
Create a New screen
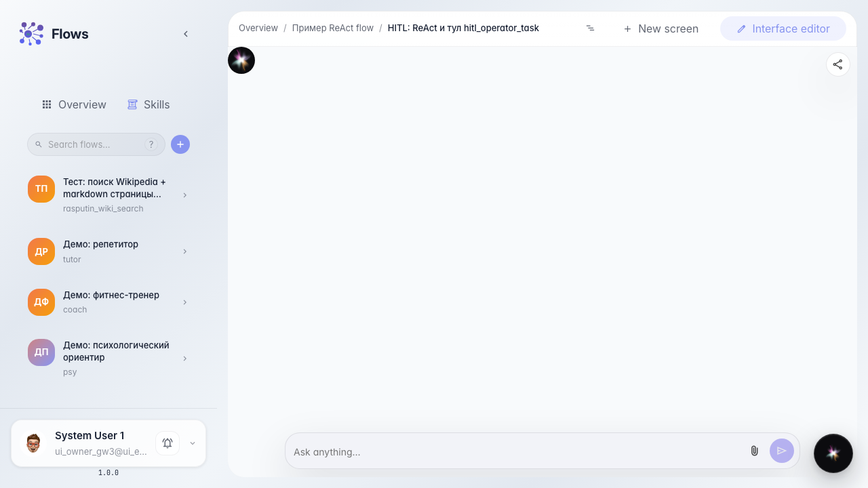pos(661,28)
